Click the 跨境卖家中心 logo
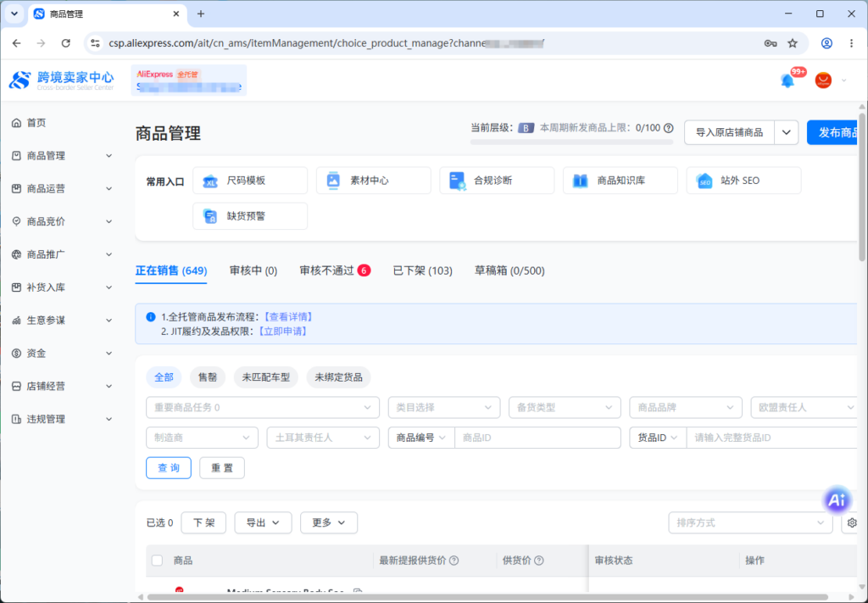Image resolution: width=868 pixels, height=603 pixels. [x=61, y=81]
